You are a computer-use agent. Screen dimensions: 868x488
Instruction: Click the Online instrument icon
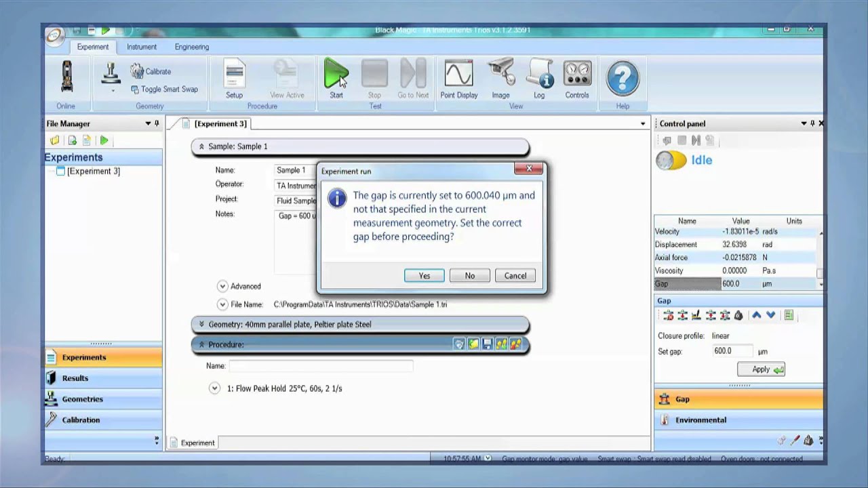pos(66,76)
